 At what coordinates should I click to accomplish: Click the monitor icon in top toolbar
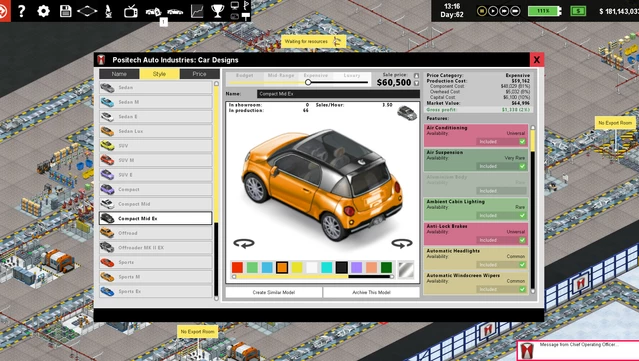coord(235,6)
